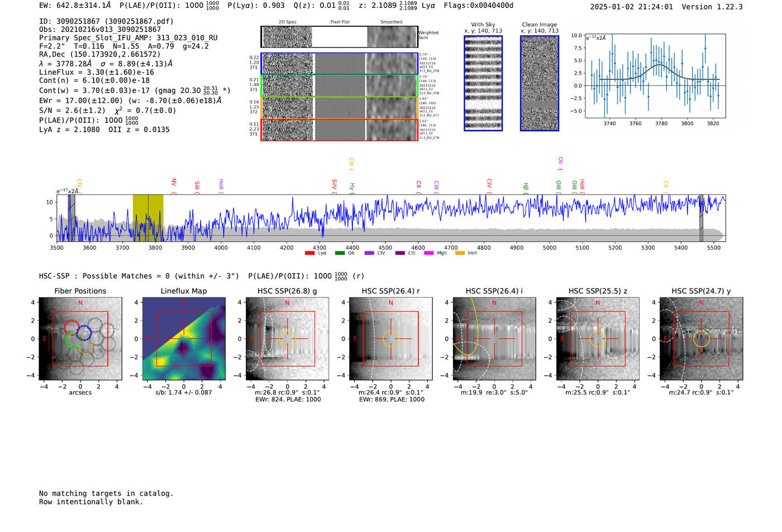Select the magenta MgII legend swatch
This screenshot has width=782, height=532.
[x=429, y=253]
